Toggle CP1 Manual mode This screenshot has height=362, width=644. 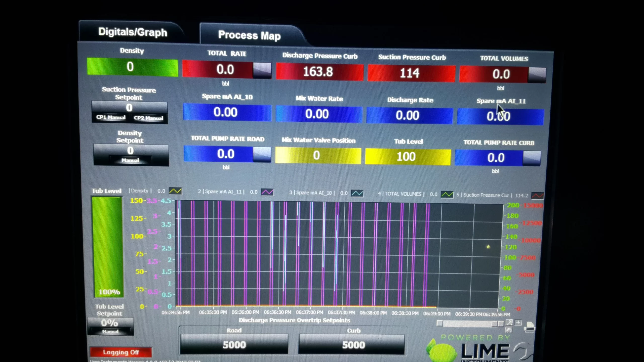tap(111, 117)
